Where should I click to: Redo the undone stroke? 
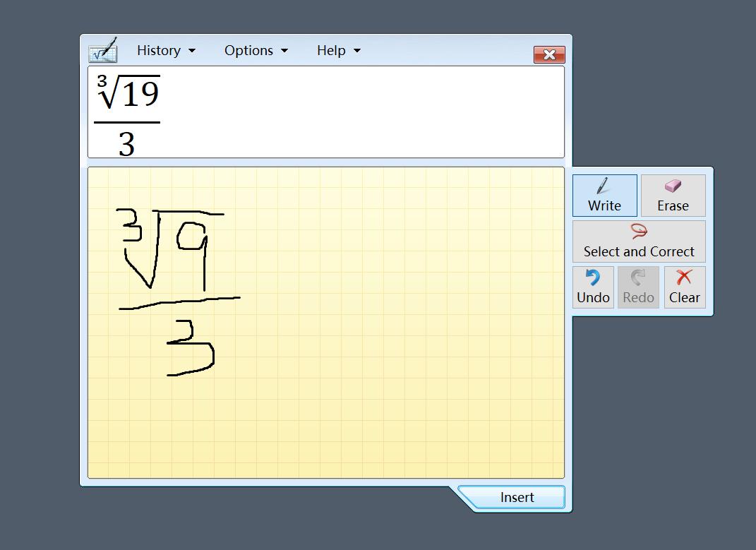click(637, 287)
